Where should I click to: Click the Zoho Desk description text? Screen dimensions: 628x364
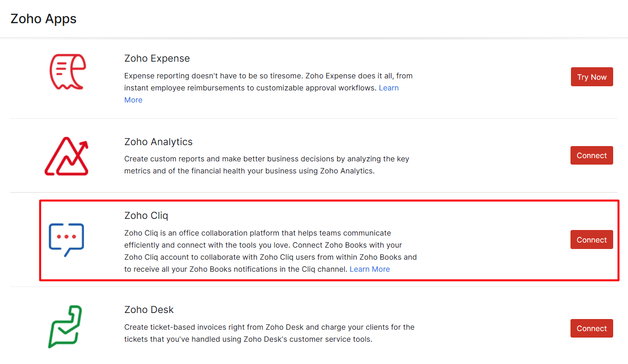coord(269,333)
